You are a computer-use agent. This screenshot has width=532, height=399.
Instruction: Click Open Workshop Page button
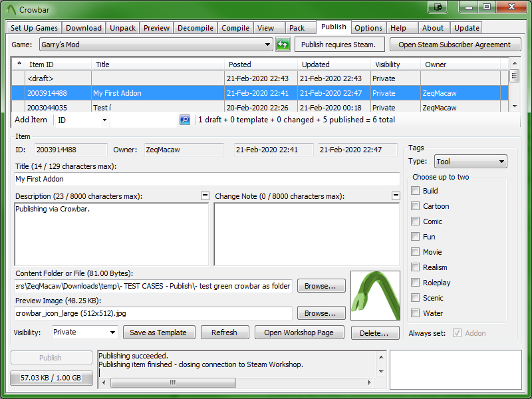(299, 332)
